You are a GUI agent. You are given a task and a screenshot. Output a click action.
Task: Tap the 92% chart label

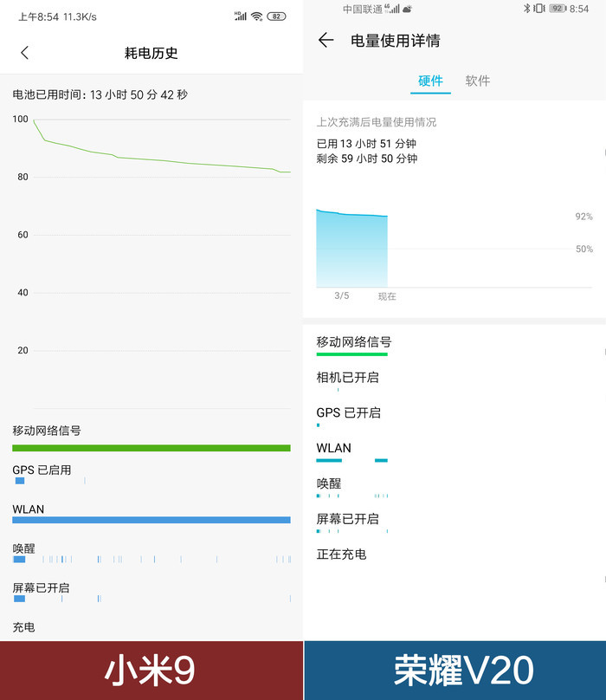(x=583, y=217)
